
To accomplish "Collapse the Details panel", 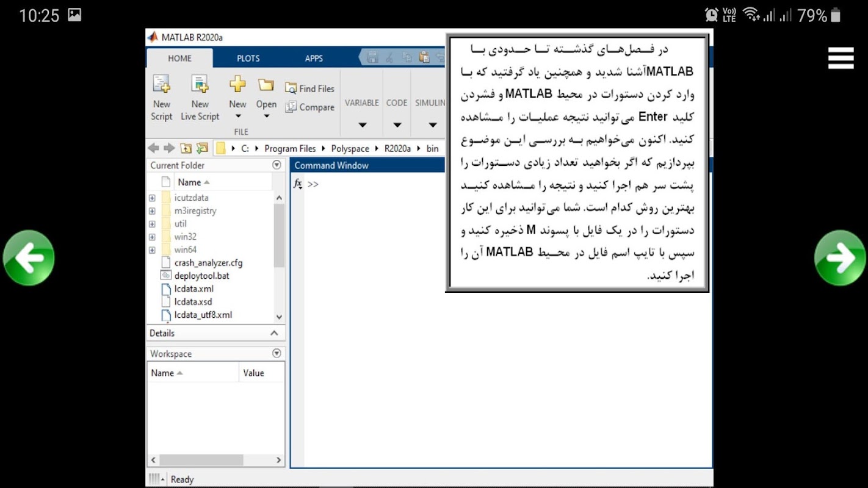I will click(274, 333).
